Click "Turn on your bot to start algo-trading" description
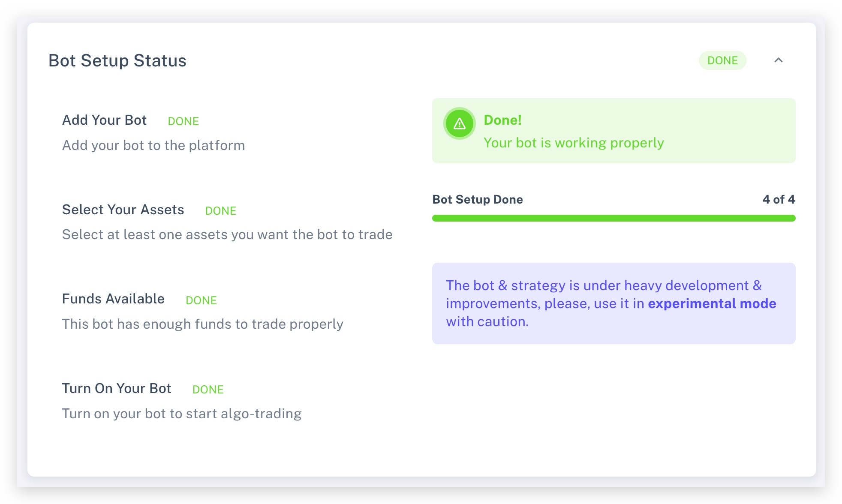The width and height of the screenshot is (842, 504). [182, 414]
